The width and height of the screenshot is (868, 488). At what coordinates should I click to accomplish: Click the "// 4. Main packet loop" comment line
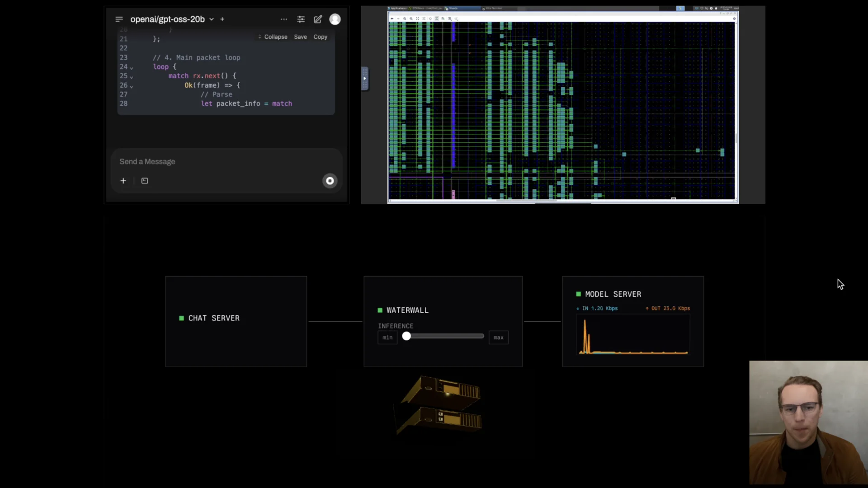point(197,58)
